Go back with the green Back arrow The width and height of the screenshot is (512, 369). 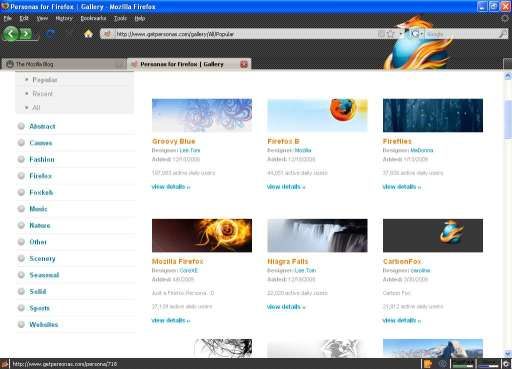pyautogui.click(x=11, y=34)
